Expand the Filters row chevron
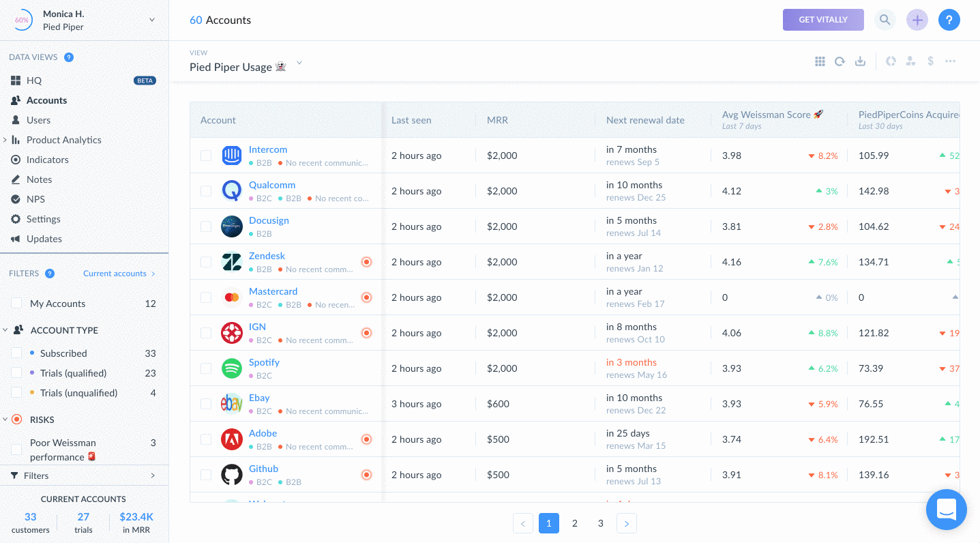 [153, 475]
